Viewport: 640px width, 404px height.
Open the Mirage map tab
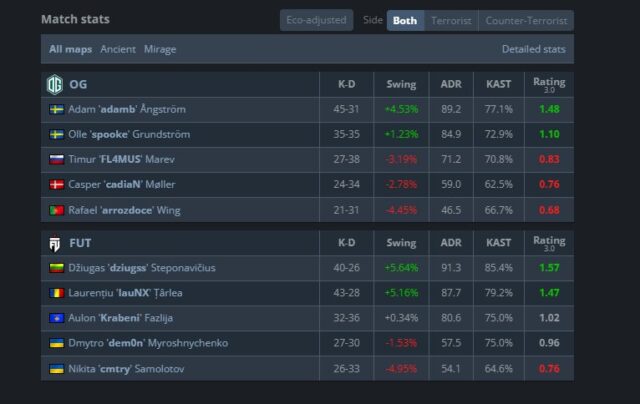160,49
